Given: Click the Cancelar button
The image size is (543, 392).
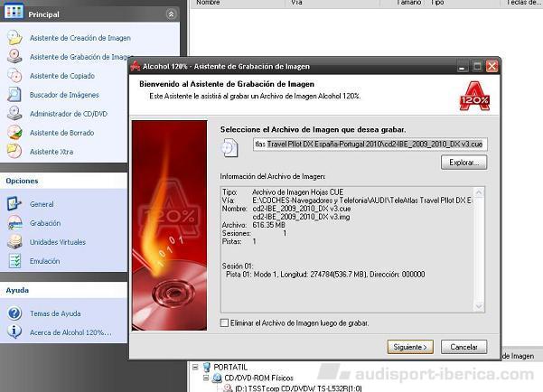Looking at the screenshot, I should [x=464, y=347].
